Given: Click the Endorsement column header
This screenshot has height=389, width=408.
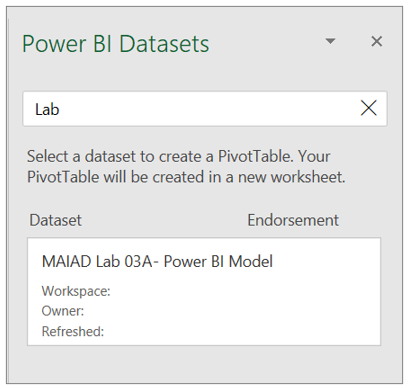Looking at the screenshot, I should point(293,220).
